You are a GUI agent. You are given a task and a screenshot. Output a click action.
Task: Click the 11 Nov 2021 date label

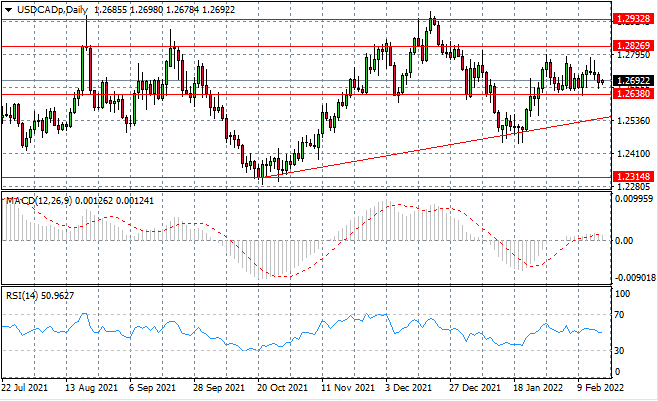tap(347, 388)
